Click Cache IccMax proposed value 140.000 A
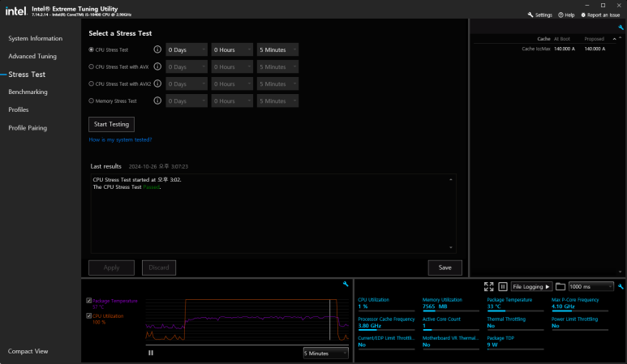Image resolution: width=627 pixels, height=364 pixels. click(x=595, y=49)
